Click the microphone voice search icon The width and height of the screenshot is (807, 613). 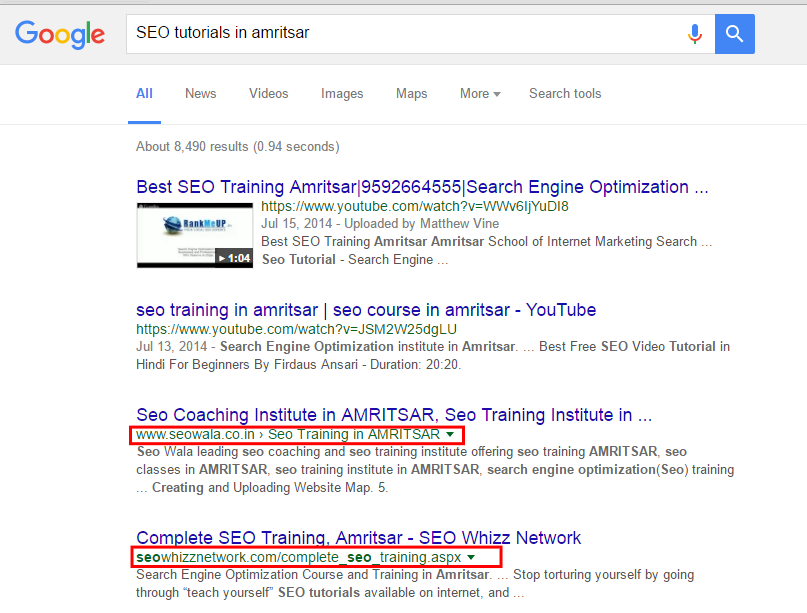click(x=694, y=34)
